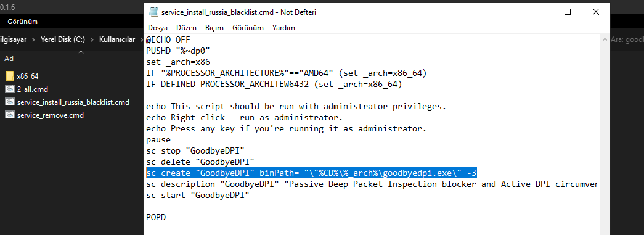Open the Düzen menu
The image size is (644, 235).
187,28
